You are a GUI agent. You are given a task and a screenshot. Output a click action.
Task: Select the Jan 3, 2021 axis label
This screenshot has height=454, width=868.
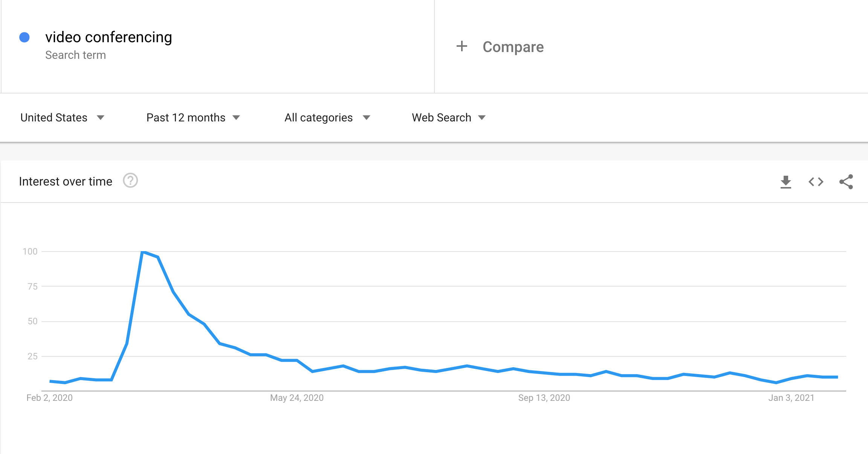tap(792, 398)
